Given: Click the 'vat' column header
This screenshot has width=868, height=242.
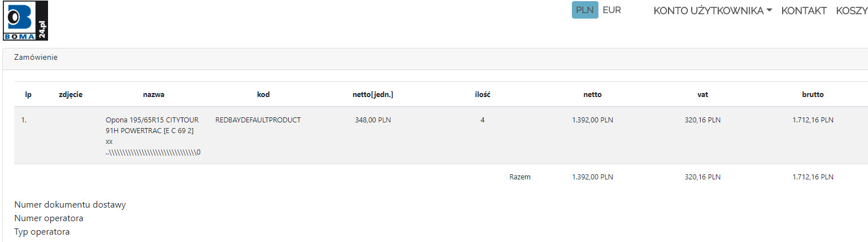Looking at the screenshot, I should point(702,95).
